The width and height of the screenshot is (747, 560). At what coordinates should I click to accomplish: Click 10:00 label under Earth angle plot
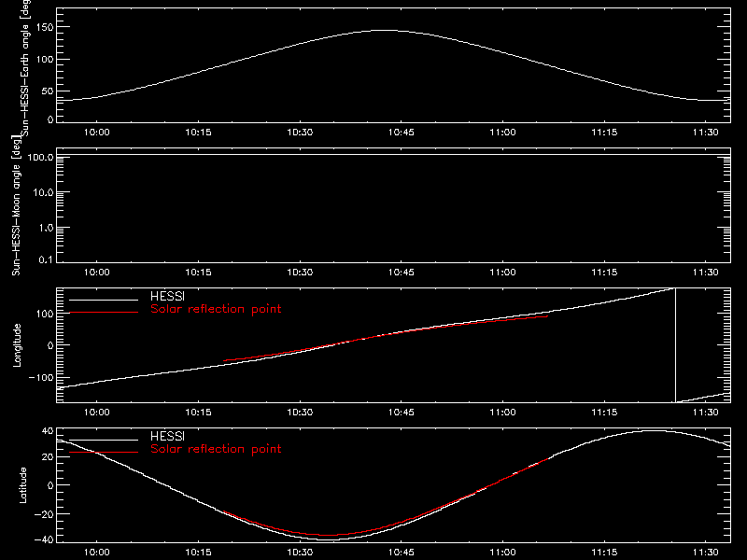(x=97, y=133)
